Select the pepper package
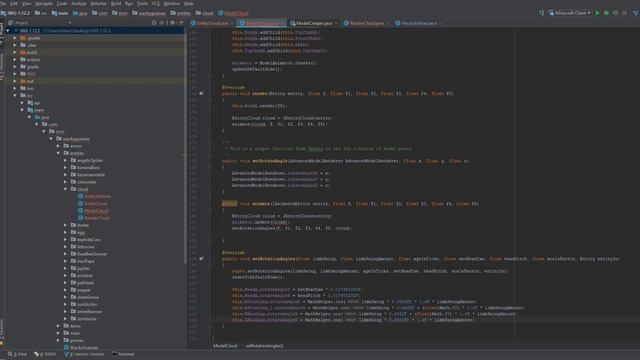The width and height of the screenshot is (640, 360). coord(84,290)
